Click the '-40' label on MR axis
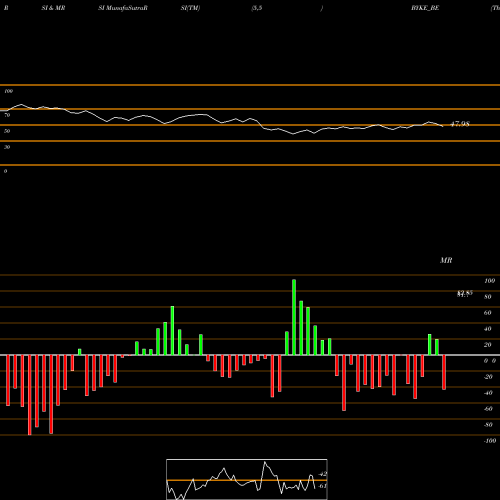 click(x=488, y=393)
